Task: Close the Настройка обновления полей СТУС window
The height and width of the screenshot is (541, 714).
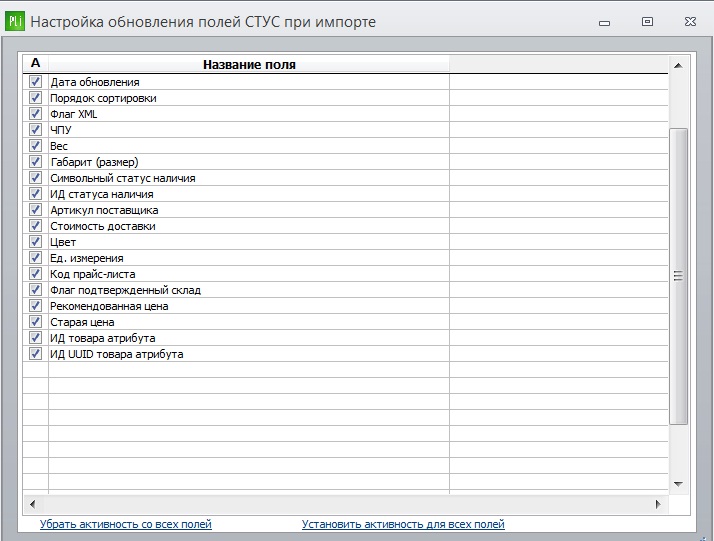Action: [690, 21]
